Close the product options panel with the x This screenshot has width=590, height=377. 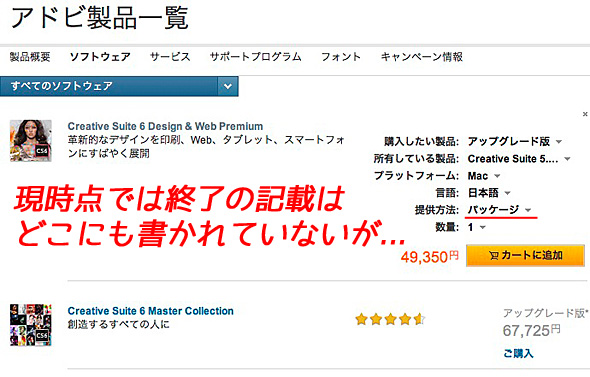[585, 114]
